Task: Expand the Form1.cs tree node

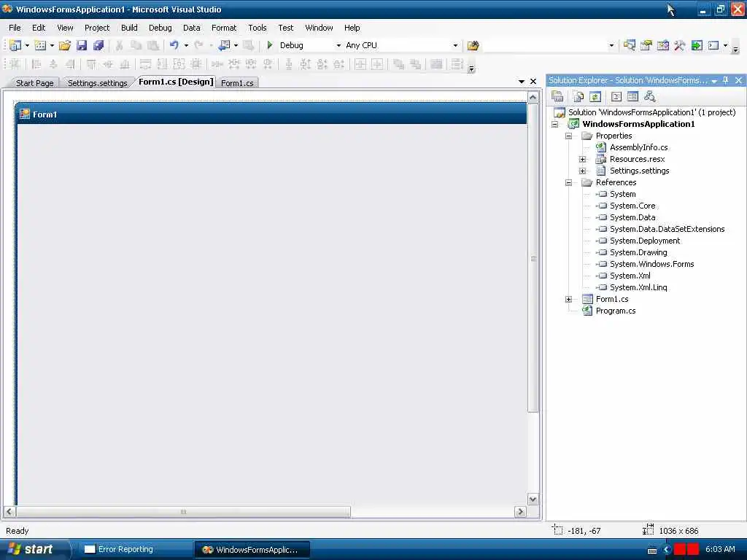Action: point(568,299)
